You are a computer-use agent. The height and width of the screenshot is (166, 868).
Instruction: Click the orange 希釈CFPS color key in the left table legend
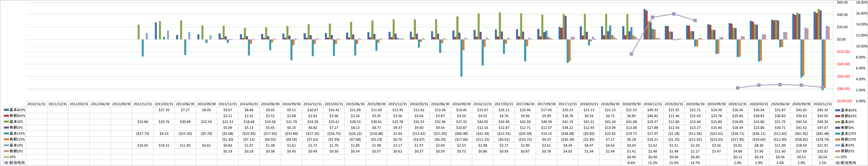[x=6, y=139]
